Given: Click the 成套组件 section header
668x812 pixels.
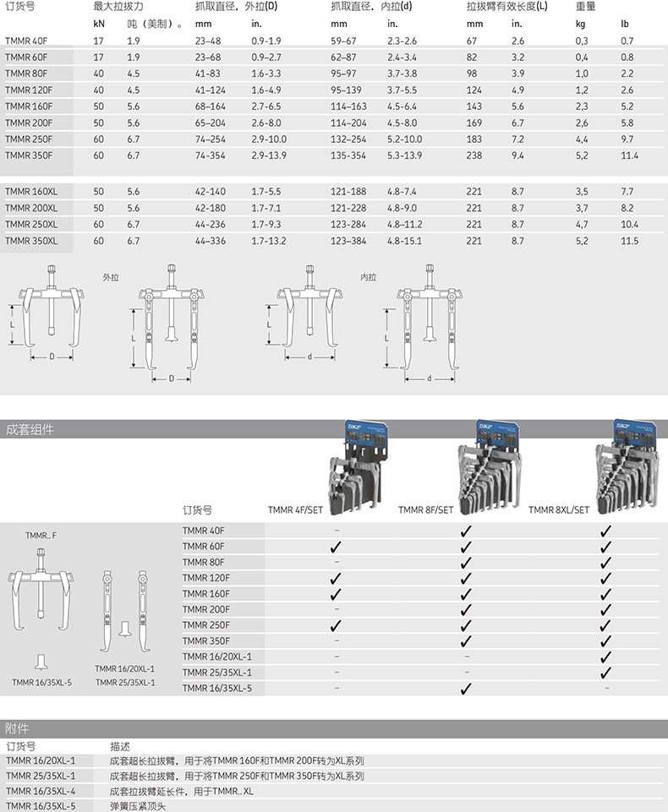Looking at the screenshot, I should pyautogui.click(x=30, y=430).
